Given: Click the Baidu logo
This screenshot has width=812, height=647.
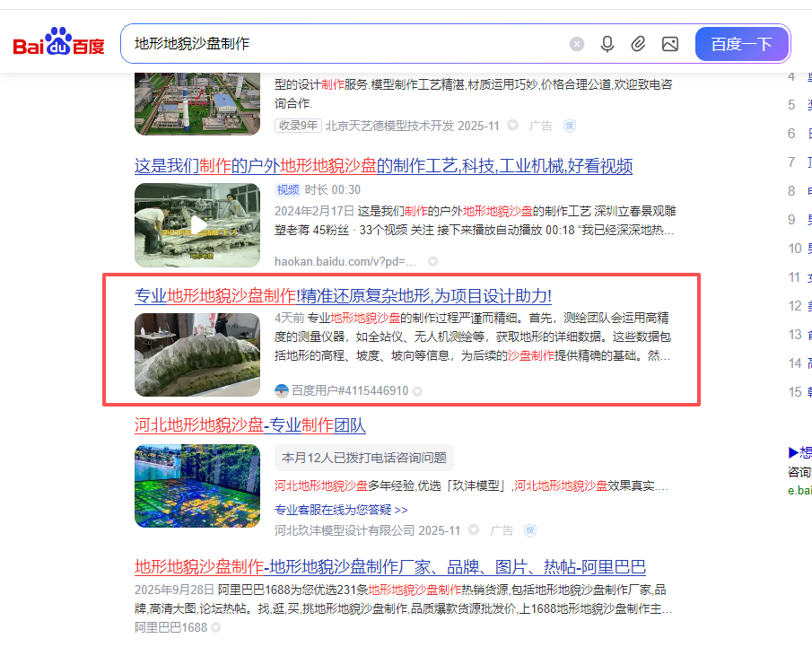Looking at the screenshot, I should (58, 43).
